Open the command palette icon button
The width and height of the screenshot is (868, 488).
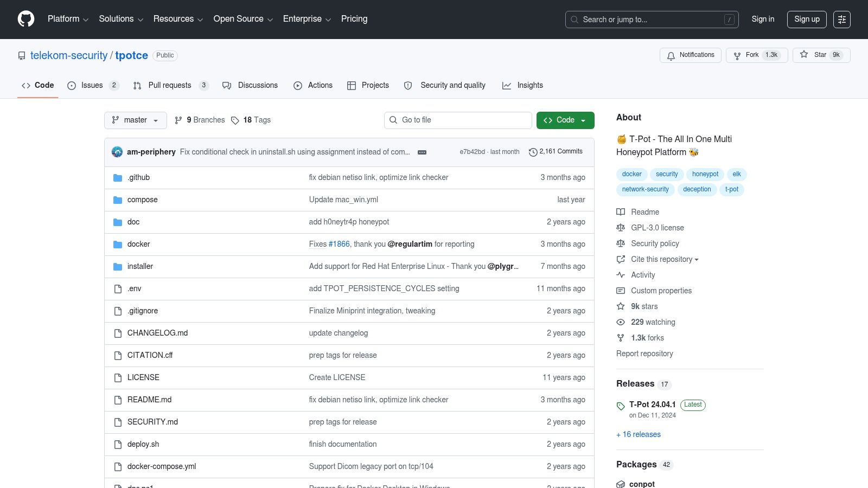842,20
